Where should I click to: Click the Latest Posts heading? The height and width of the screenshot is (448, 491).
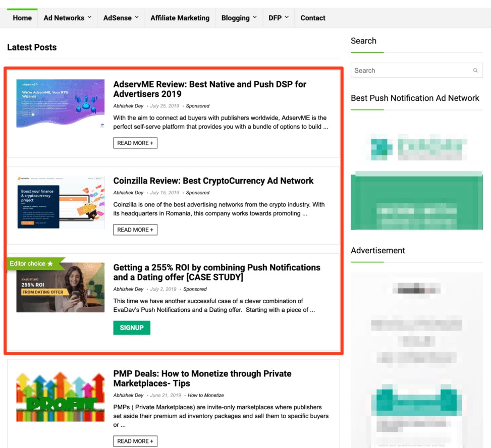point(32,47)
